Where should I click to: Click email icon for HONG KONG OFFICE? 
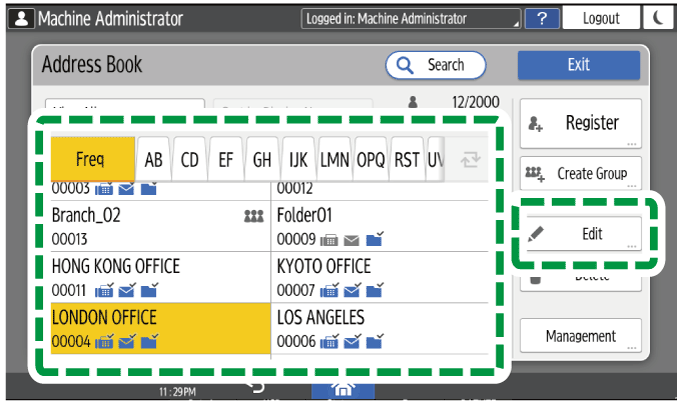[x=127, y=290]
